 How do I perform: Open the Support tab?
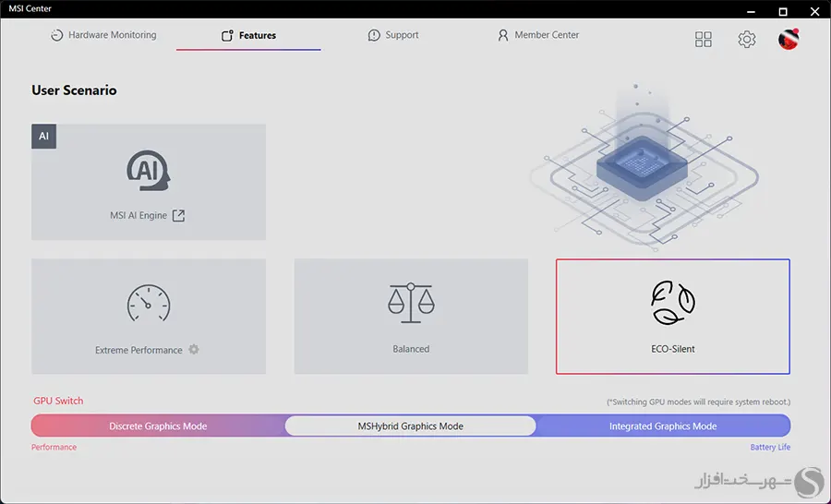392,35
